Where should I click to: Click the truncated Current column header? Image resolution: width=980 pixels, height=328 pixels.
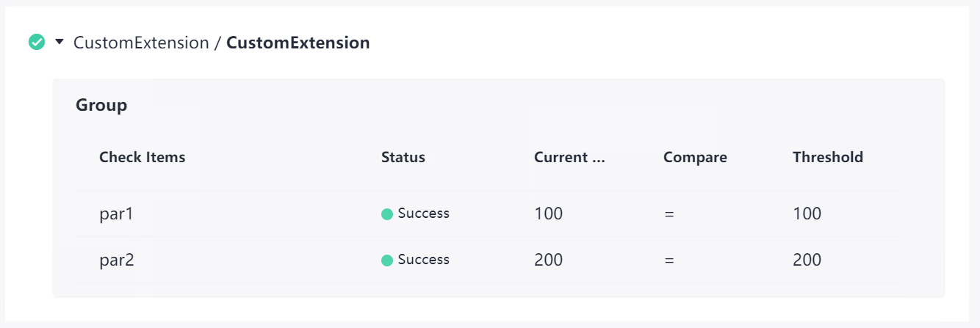tap(569, 157)
